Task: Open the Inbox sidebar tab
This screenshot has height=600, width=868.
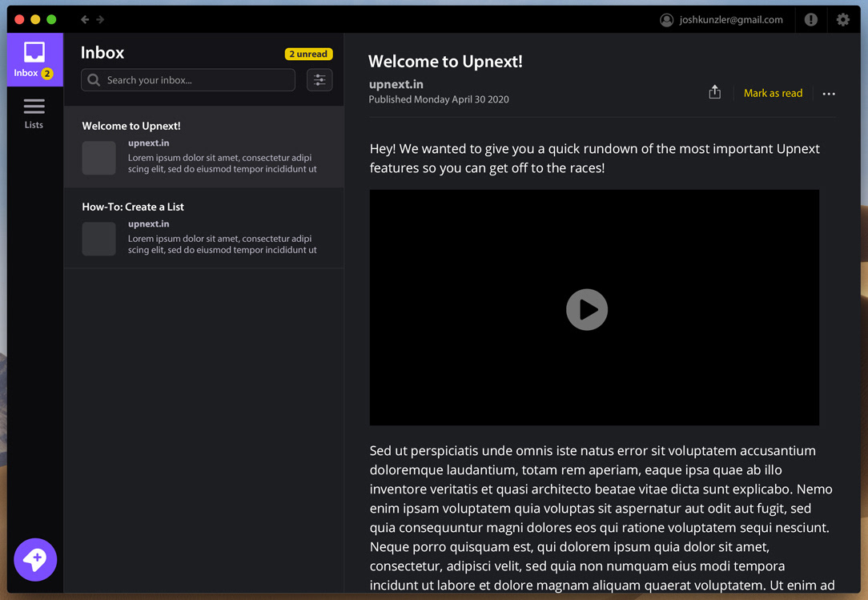Action: pos(35,60)
